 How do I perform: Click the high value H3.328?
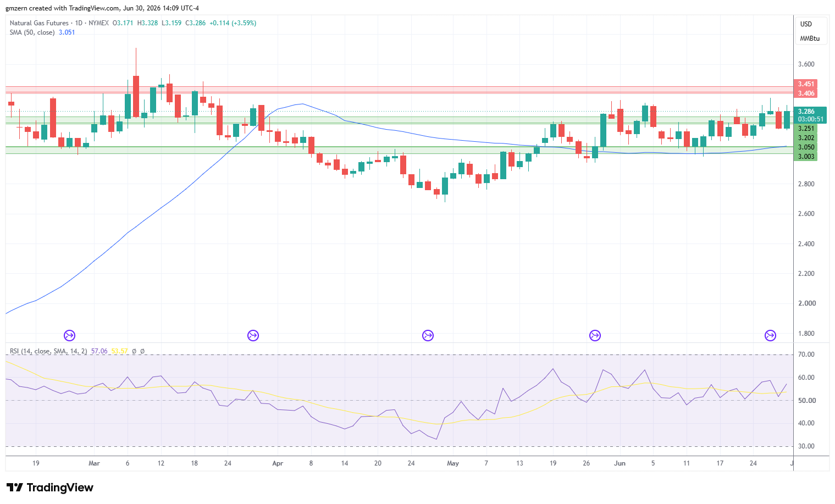(x=147, y=23)
